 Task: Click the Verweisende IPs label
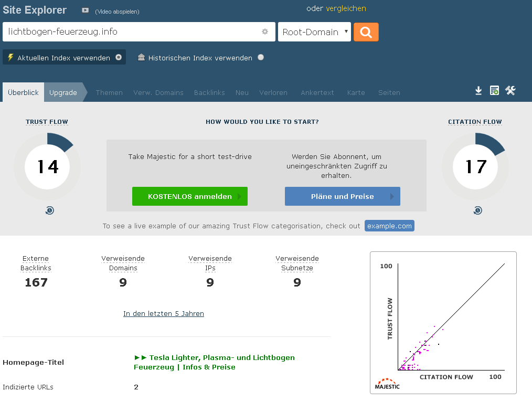(x=210, y=263)
